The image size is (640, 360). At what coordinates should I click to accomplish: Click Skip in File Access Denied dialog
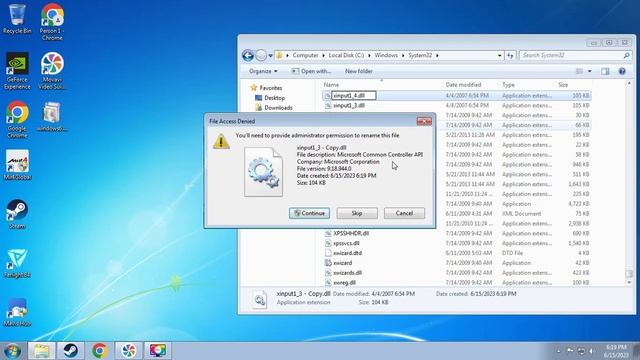[357, 213]
